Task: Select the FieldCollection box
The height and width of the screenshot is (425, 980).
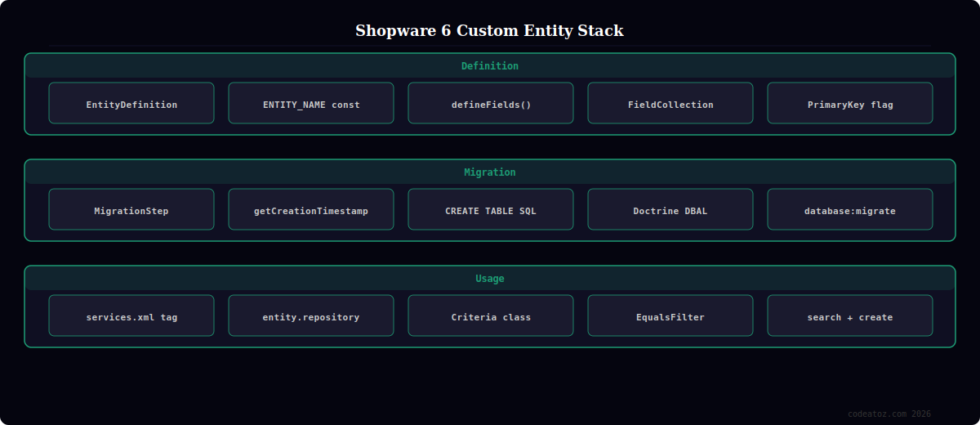Action: (x=670, y=103)
